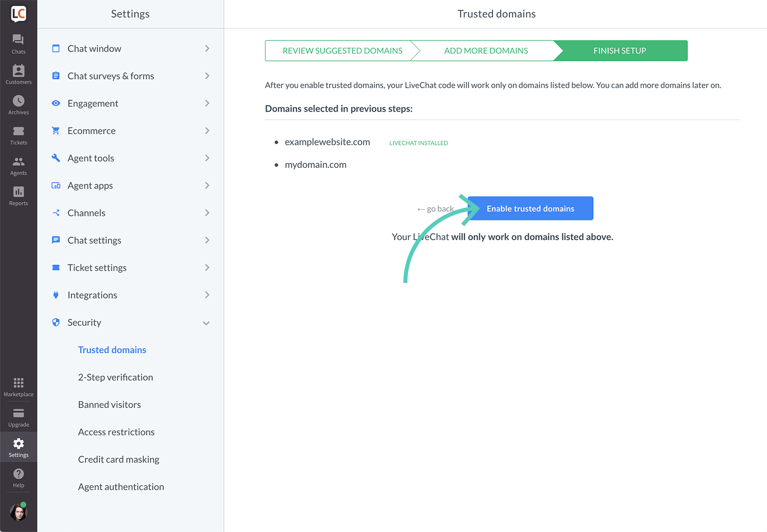Open the Ecommerce settings menu
Image resolution: width=767 pixels, height=532 pixels.
point(130,131)
